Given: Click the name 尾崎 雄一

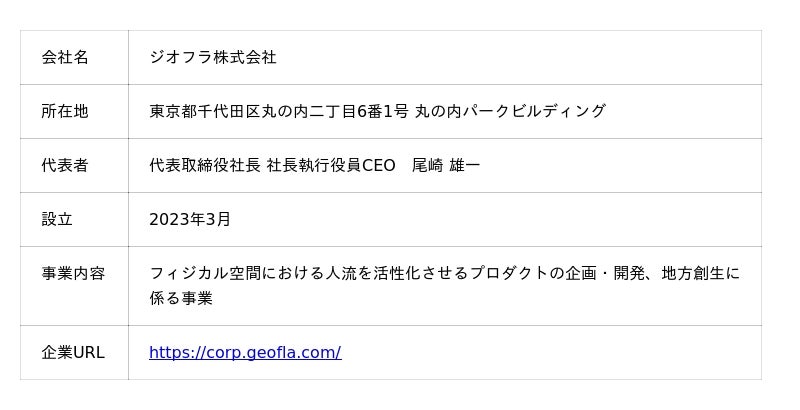Looking at the screenshot, I should point(446,165).
